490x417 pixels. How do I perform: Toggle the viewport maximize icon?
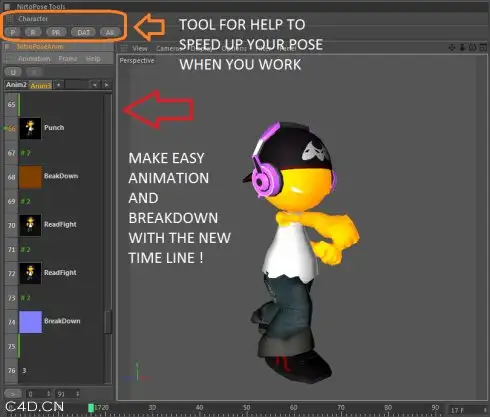click(483, 48)
